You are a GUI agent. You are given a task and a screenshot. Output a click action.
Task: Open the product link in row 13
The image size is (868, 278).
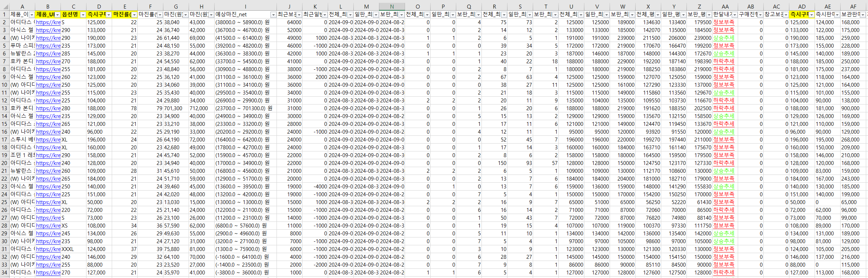point(48,108)
